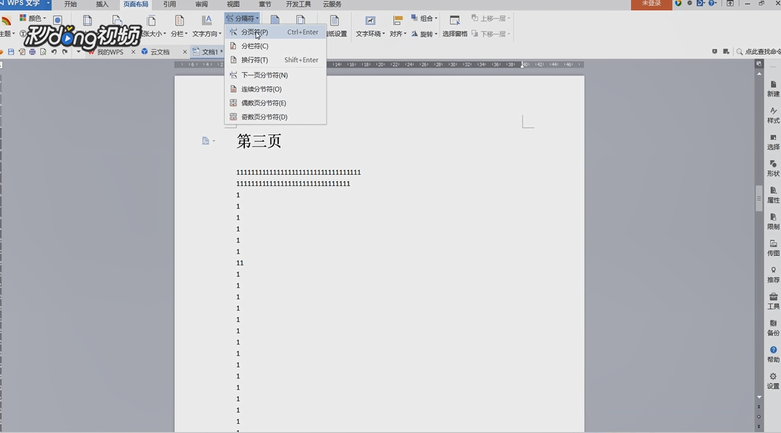781x433 pixels.
Task: Click the 选择窗格 selection pane button
Action: point(455,26)
